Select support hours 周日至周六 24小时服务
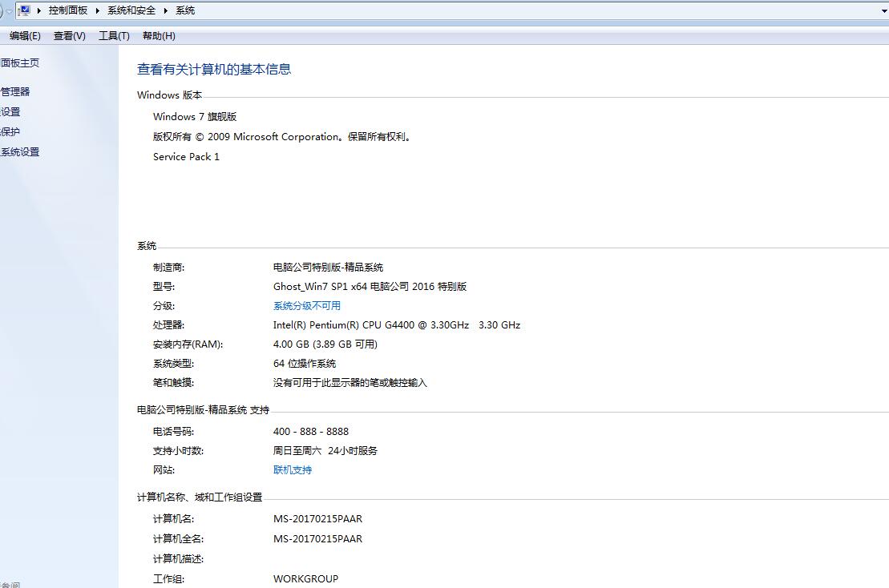This screenshot has height=588, width=889. click(325, 451)
